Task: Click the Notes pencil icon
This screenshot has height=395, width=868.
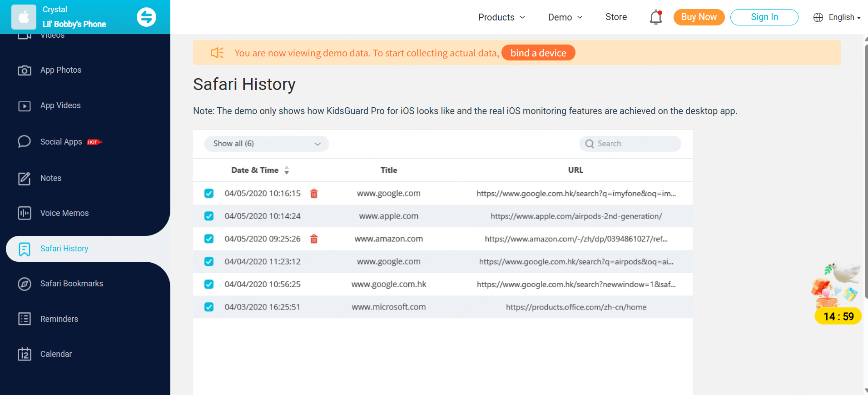Action: pyautogui.click(x=25, y=178)
